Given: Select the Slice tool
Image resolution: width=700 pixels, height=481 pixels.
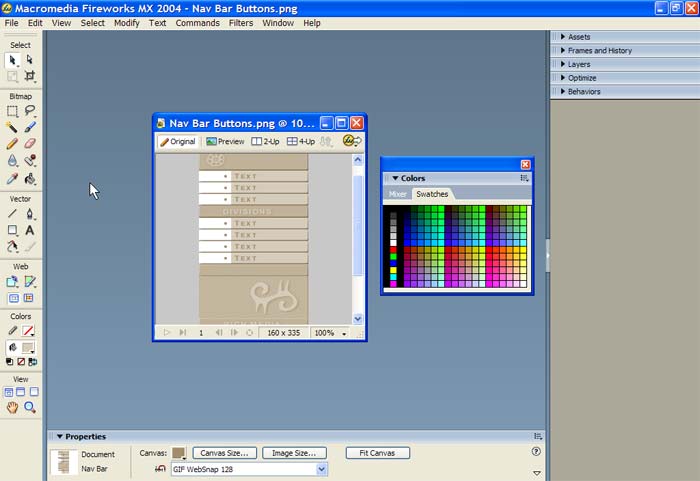Looking at the screenshot, I should pyautogui.click(x=29, y=281).
